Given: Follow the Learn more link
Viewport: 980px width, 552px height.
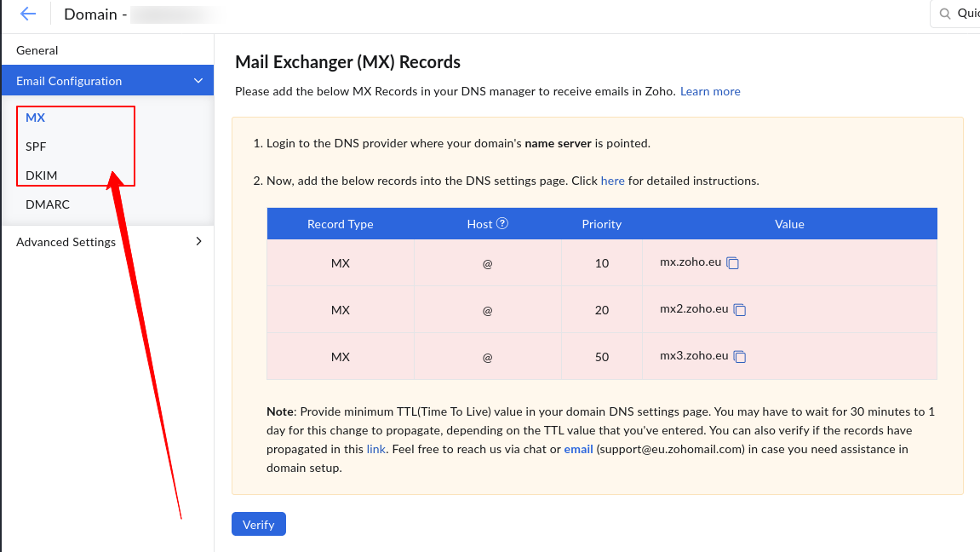Looking at the screenshot, I should 710,91.
